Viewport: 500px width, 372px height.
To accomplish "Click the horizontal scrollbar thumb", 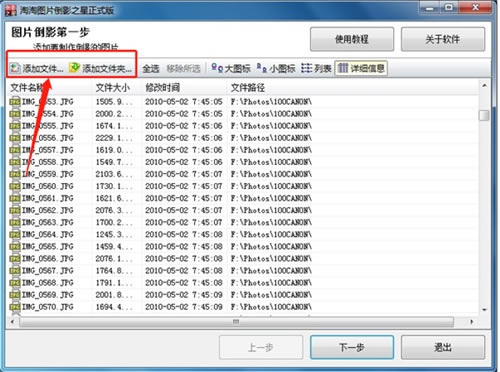I will pyautogui.click(x=236, y=322).
